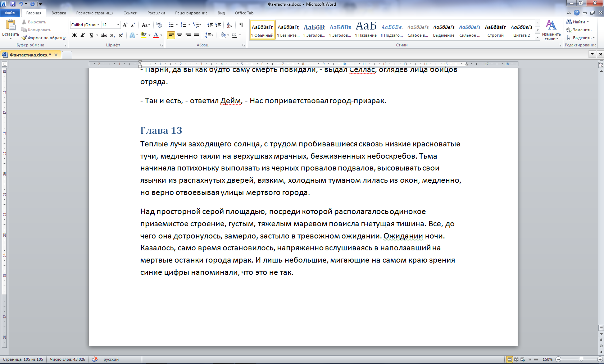Click the superscript icon

coord(121,35)
